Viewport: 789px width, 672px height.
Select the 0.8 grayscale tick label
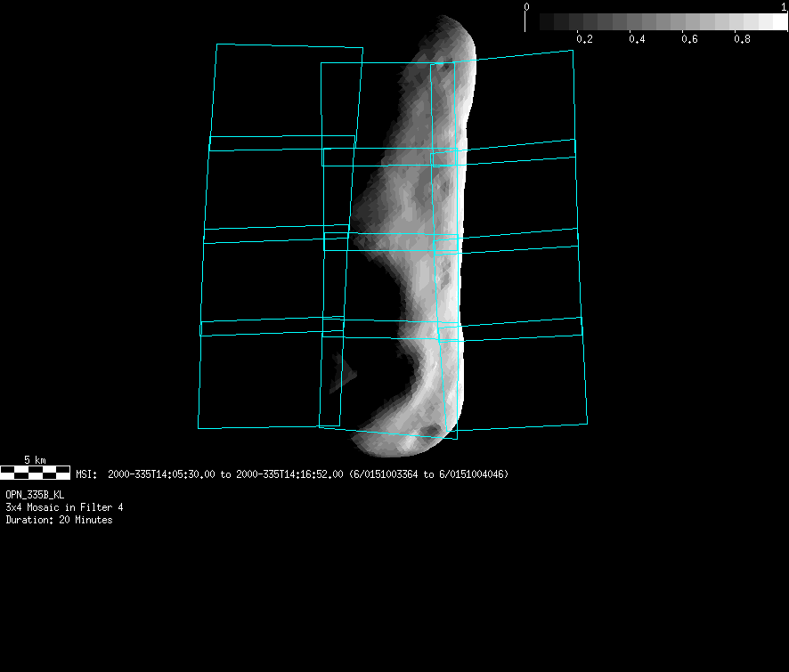pos(742,39)
